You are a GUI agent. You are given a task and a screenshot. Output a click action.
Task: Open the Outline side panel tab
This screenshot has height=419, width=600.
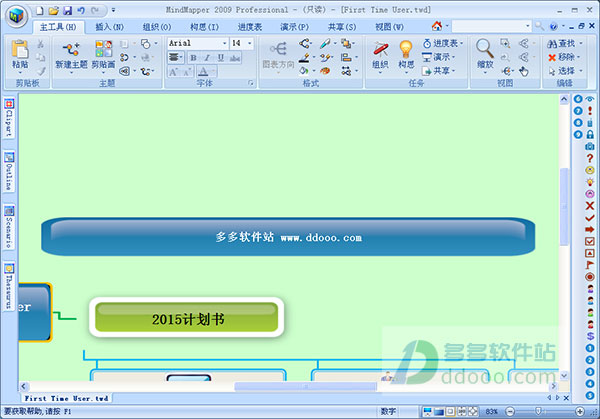[9, 171]
